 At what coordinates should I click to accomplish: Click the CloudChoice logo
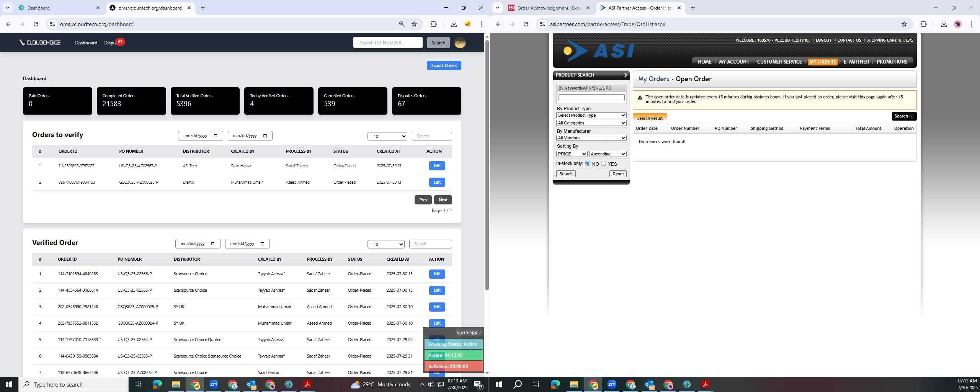[40, 42]
